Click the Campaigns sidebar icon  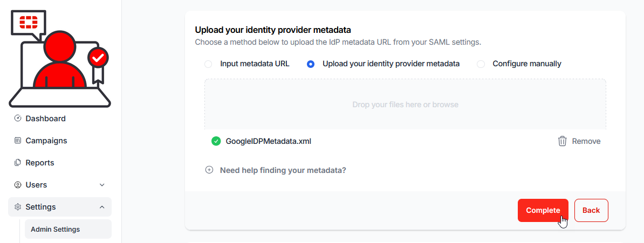pos(18,141)
